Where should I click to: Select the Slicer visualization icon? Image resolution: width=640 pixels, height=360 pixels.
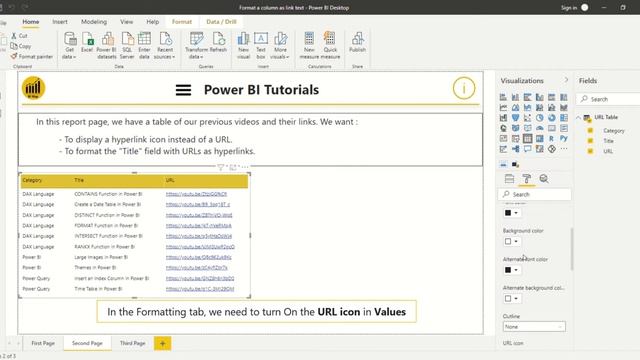(x=516, y=138)
